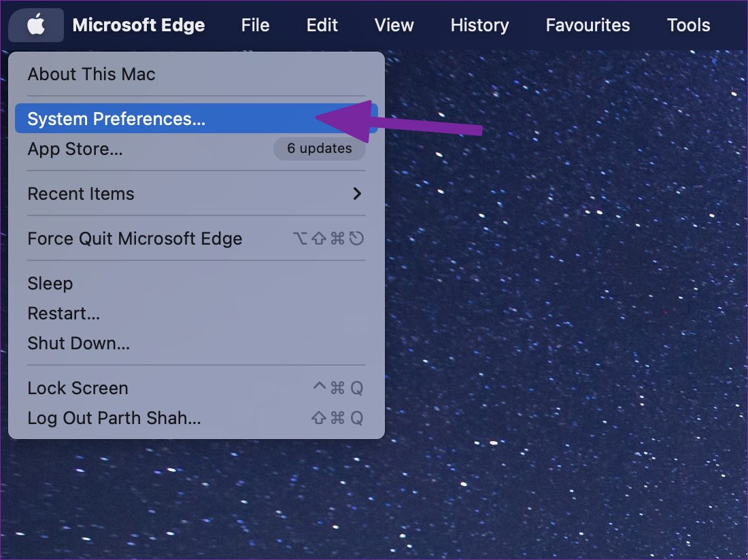Viewport: 748px width, 560px height.
Task: Open the File menu
Action: tap(255, 24)
